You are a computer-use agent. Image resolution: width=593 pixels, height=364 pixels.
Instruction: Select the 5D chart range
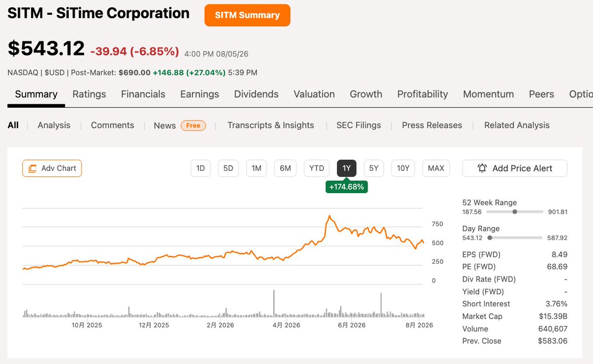[x=228, y=168]
